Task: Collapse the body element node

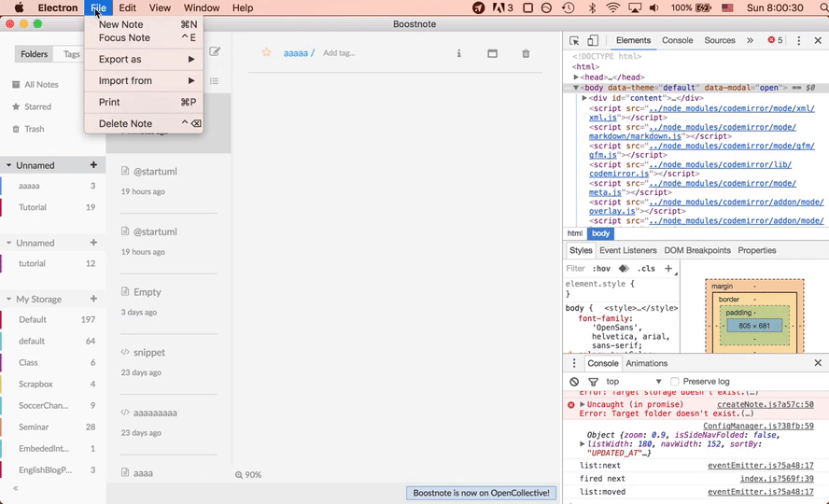Action: pos(576,88)
